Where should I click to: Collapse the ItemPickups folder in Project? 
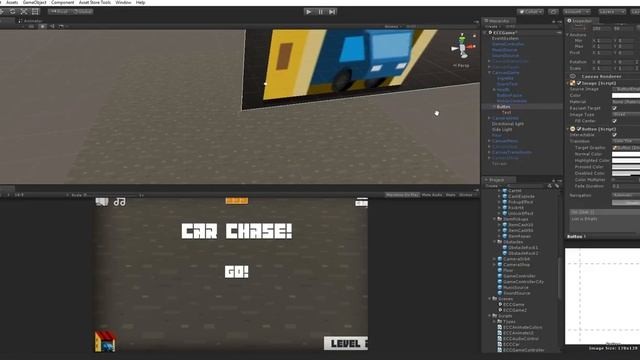(x=495, y=219)
